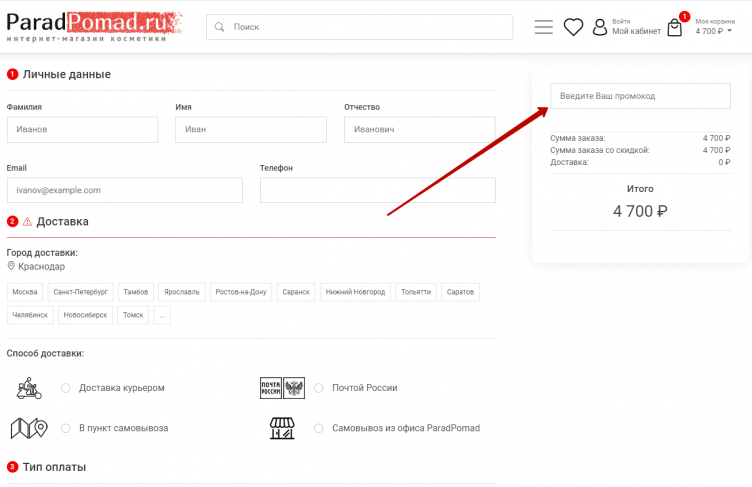The image size is (752, 487).
Task: Click the courier delivery scooter icon
Action: pos(30,388)
